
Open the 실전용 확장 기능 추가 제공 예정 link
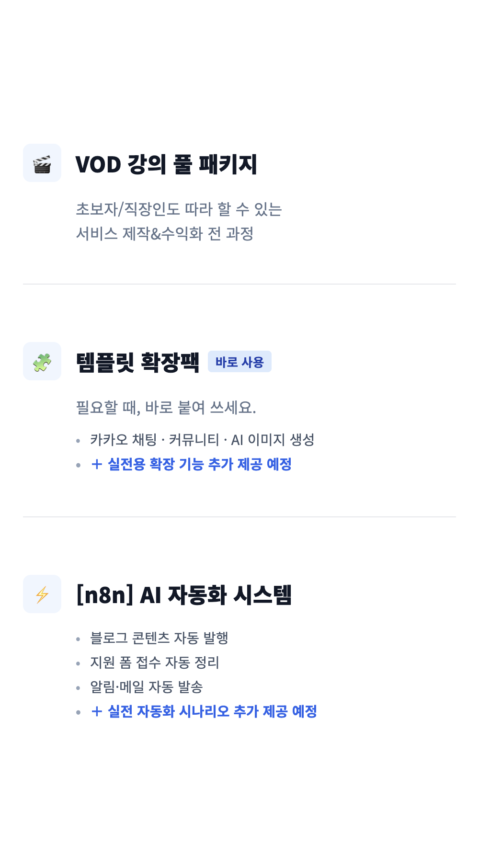click(199, 464)
